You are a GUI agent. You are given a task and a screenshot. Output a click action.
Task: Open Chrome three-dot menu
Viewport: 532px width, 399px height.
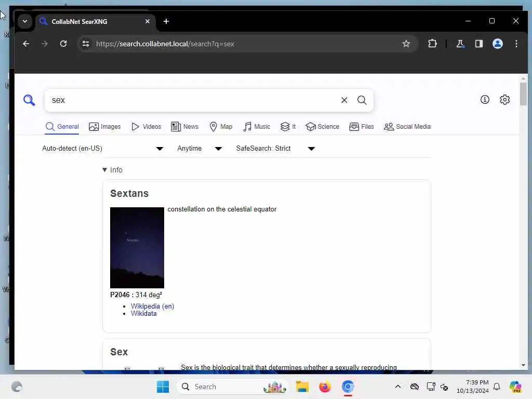pos(516,44)
